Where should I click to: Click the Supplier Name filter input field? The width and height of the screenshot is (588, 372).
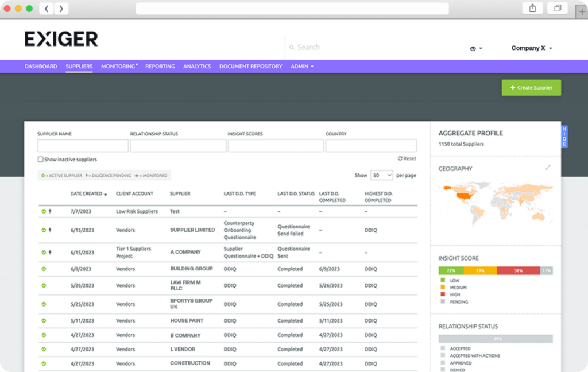click(x=83, y=146)
